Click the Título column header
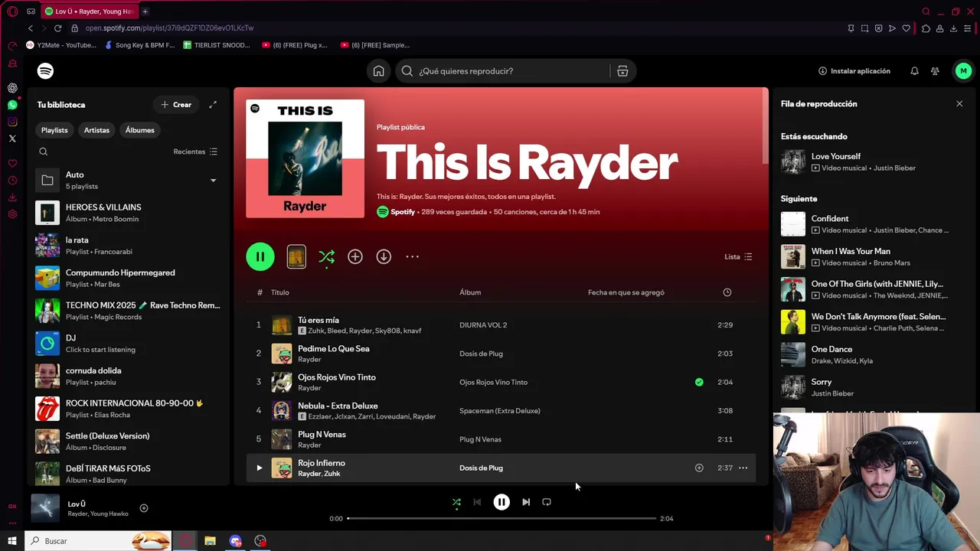This screenshot has width=980, height=551. [279, 292]
